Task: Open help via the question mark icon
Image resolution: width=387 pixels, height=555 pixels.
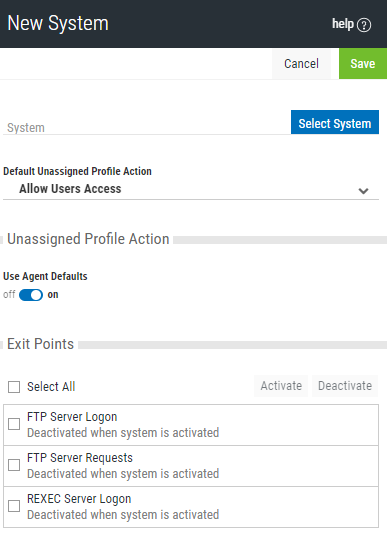Action: coord(364,25)
